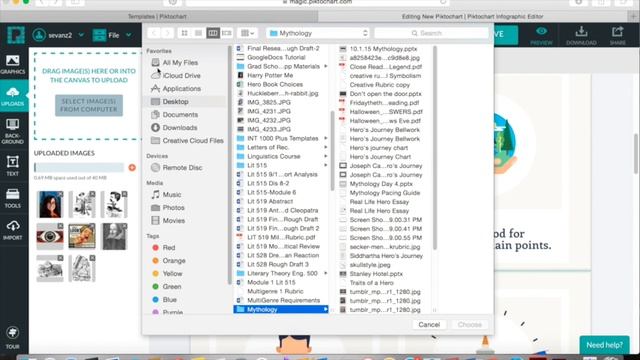
Task: Click the Download icon in top bar
Action: click(581, 36)
